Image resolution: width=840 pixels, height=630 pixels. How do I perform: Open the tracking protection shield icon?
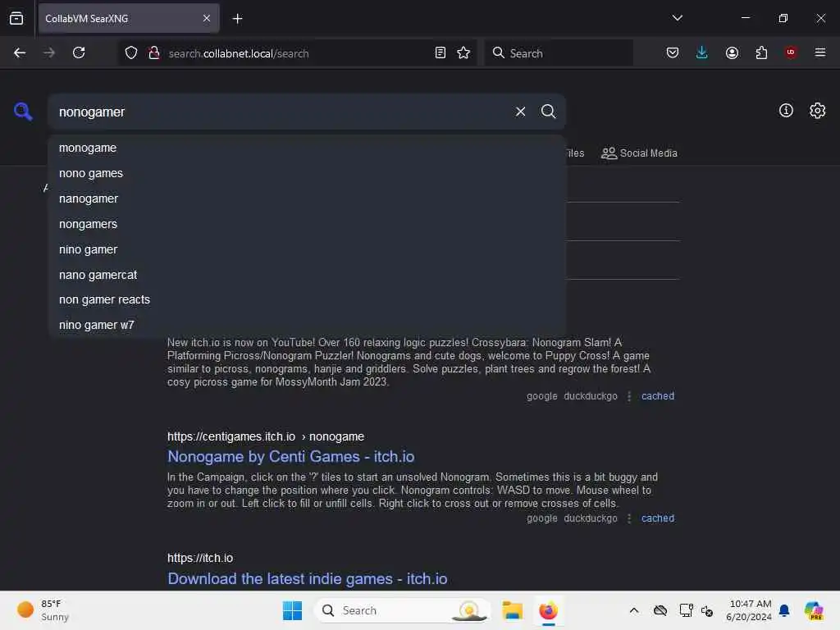(x=131, y=52)
